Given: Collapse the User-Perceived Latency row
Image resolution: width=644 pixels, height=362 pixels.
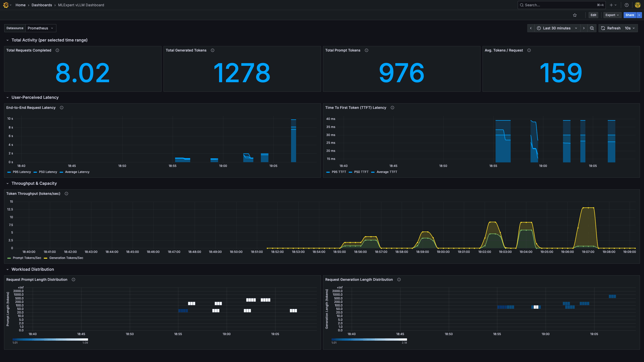Looking at the screenshot, I should 35,98.
